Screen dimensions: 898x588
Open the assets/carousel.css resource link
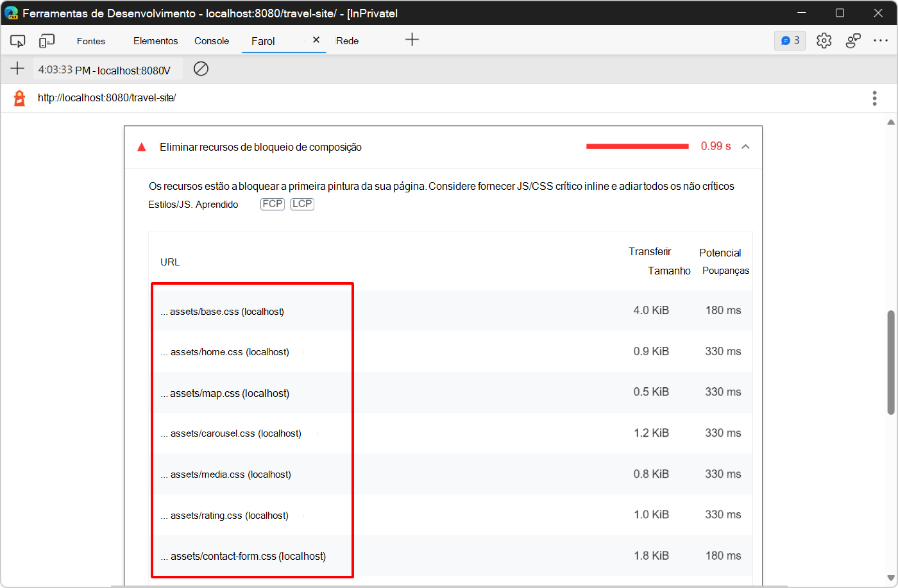(232, 433)
